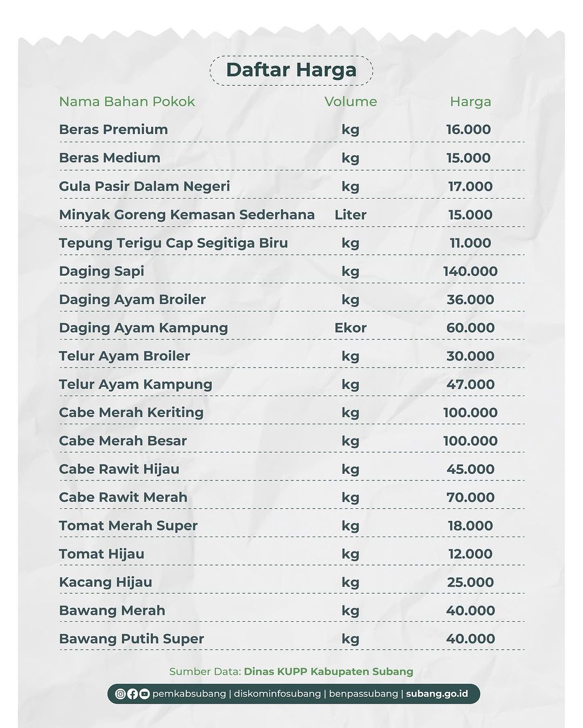Select the Nama Bahan Pokok column header
This screenshot has width=583, height=728.
click(x=127, y=101)
